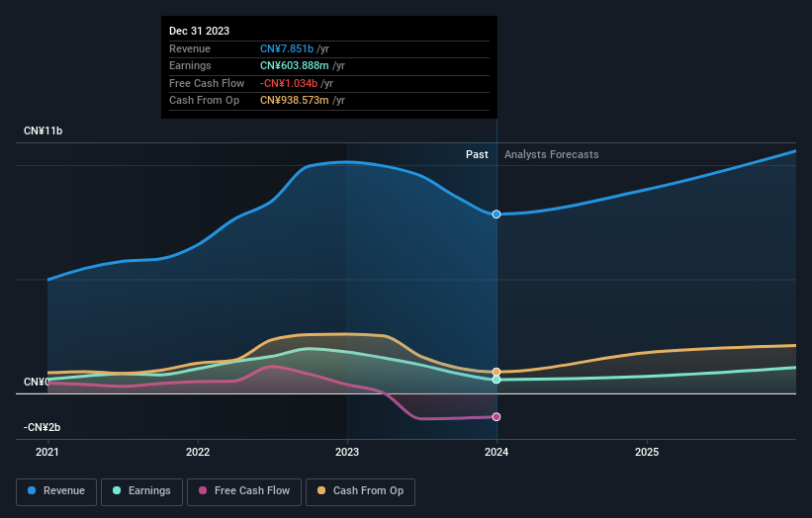Click the 2024 x-axis label
Screen dimensions: 812x518
496,453
